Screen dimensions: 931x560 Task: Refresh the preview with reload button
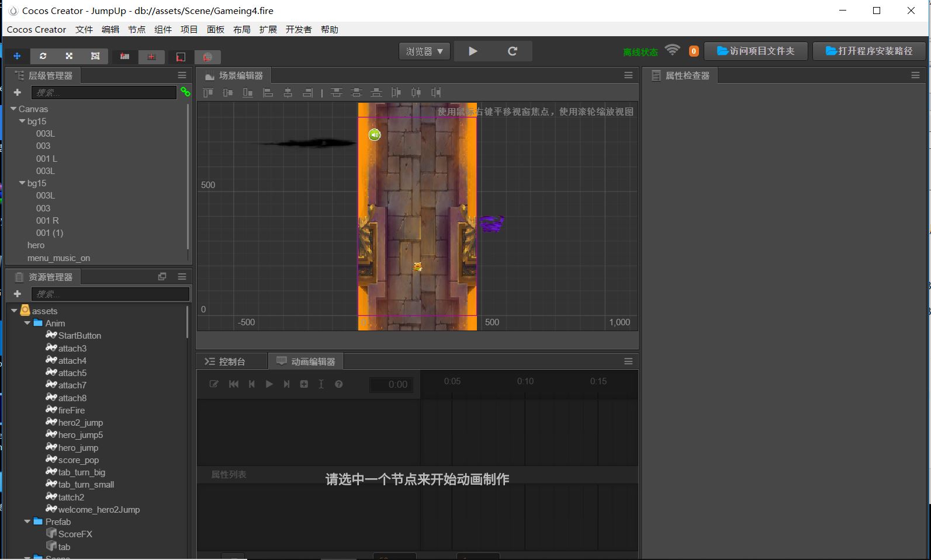513,51
